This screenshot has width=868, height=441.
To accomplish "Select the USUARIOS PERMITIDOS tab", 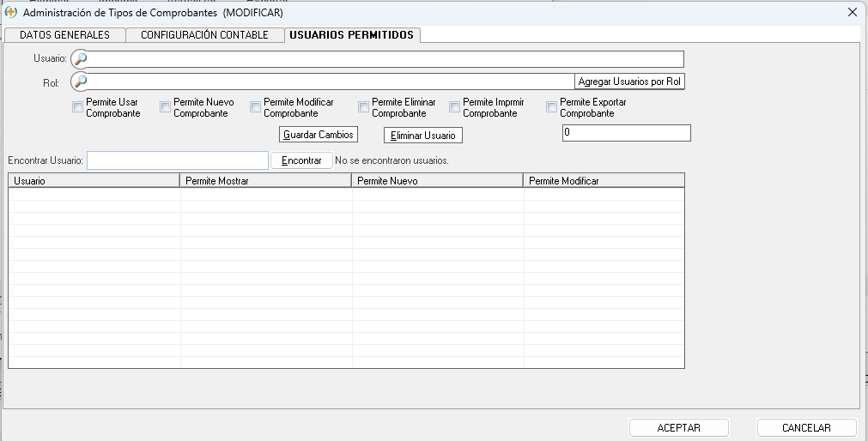I will pyautogui.click(x=351, y=35).
